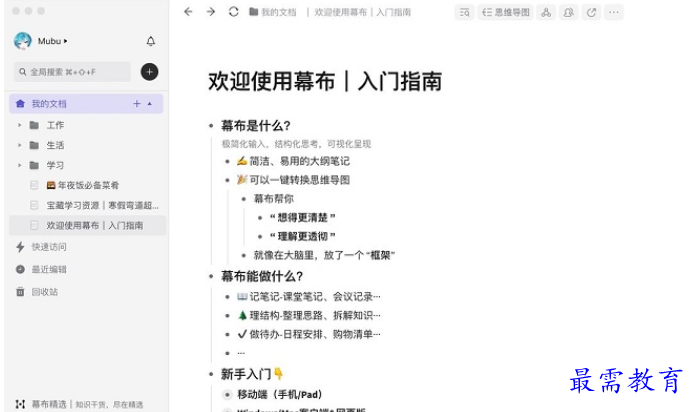This screenshot has width=691, height=412.
Task: Expand the 工作 folder arrow
Action: click(x=19, y=125)
